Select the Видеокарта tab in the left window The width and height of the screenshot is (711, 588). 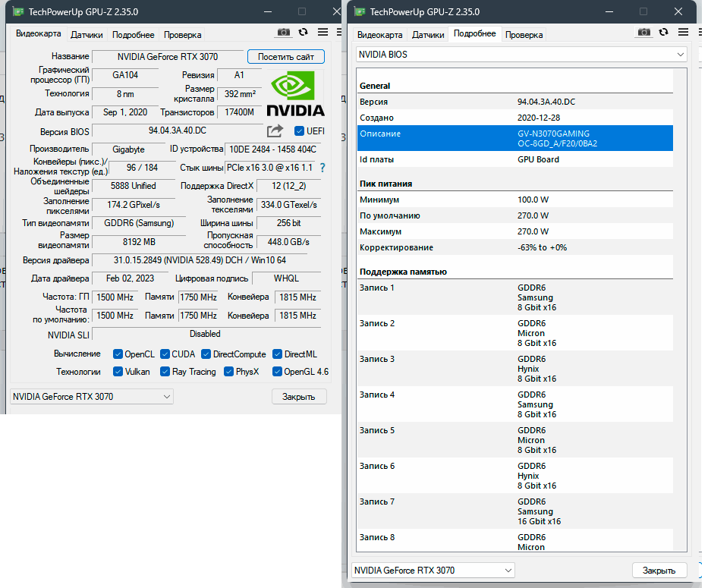click(39, 33)
